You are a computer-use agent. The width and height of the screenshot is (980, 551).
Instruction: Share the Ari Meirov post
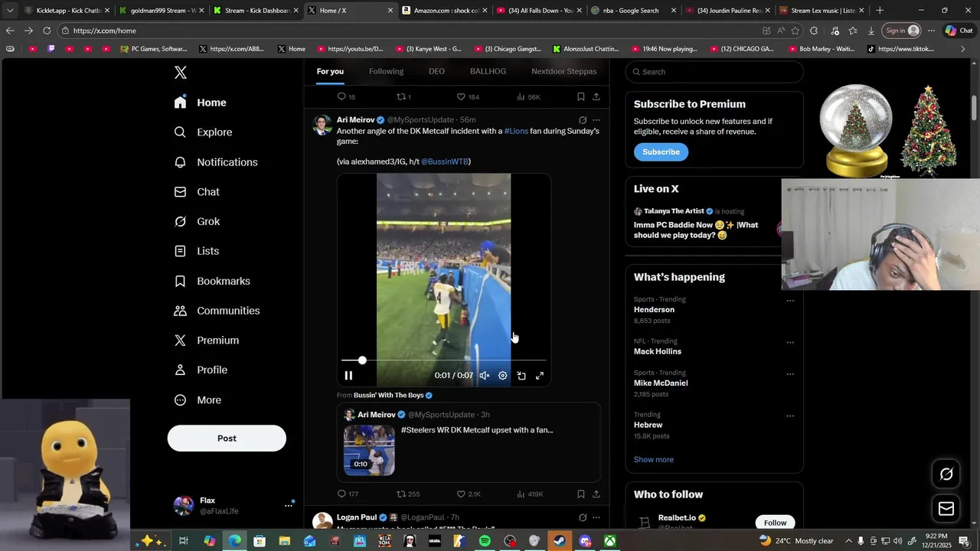pos(596,494)
